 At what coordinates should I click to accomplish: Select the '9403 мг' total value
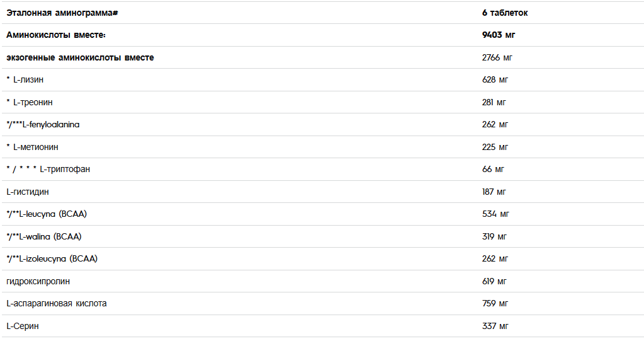[x=498, y=35]
